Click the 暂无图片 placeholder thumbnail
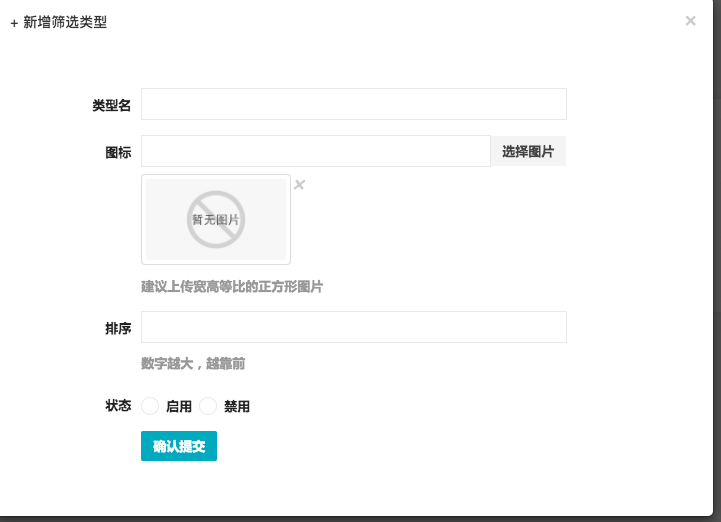Image resolution: width=721 pixels, height=522 pixels. tap(216, 219)
